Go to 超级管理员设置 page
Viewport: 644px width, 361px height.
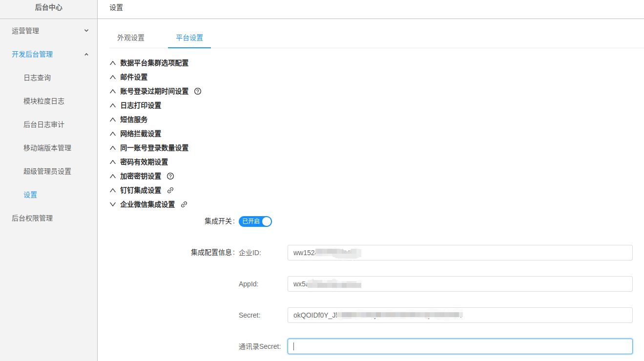click(47, 171)
